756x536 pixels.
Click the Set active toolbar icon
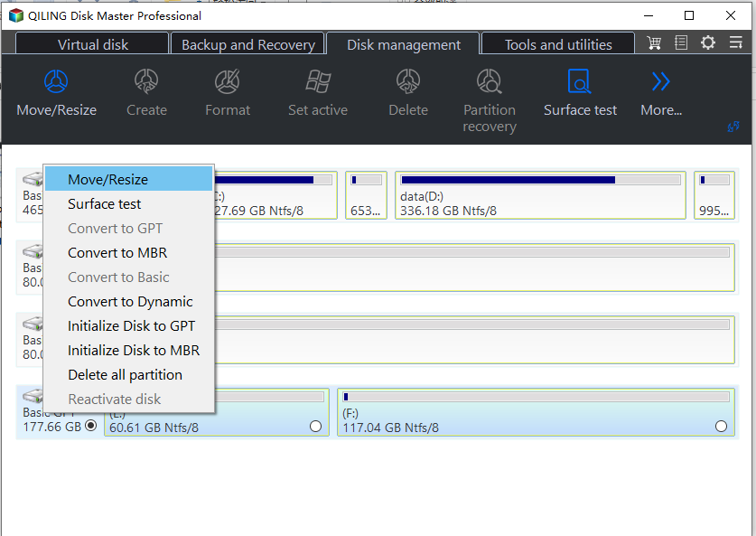[x=318, y=81]
